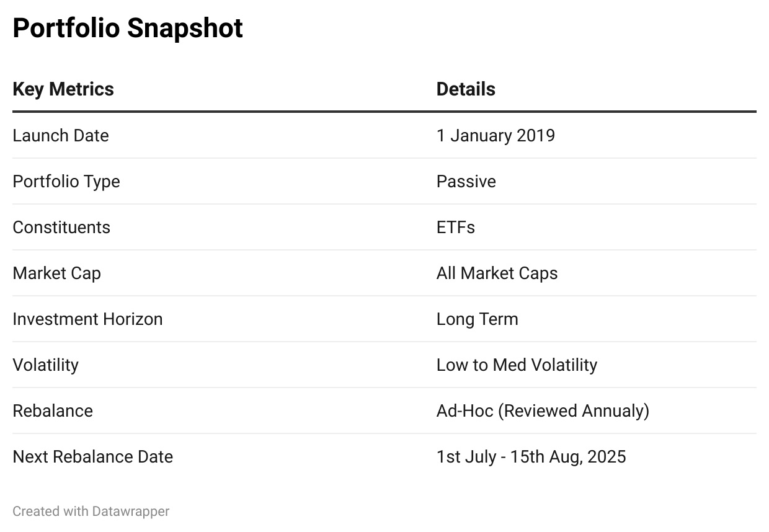
Task: Select the Portfolio Type label
Action: point(66,181)
